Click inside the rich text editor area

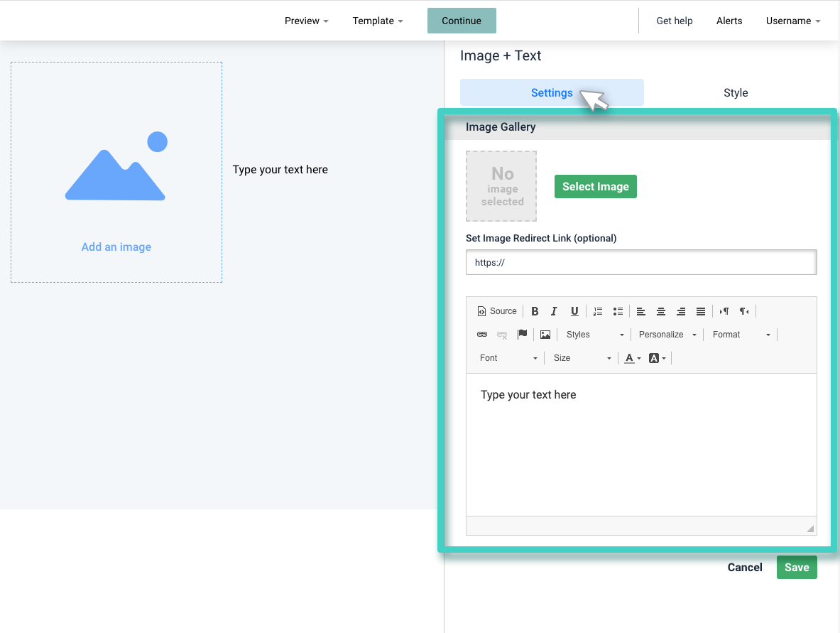coord(641,445)
